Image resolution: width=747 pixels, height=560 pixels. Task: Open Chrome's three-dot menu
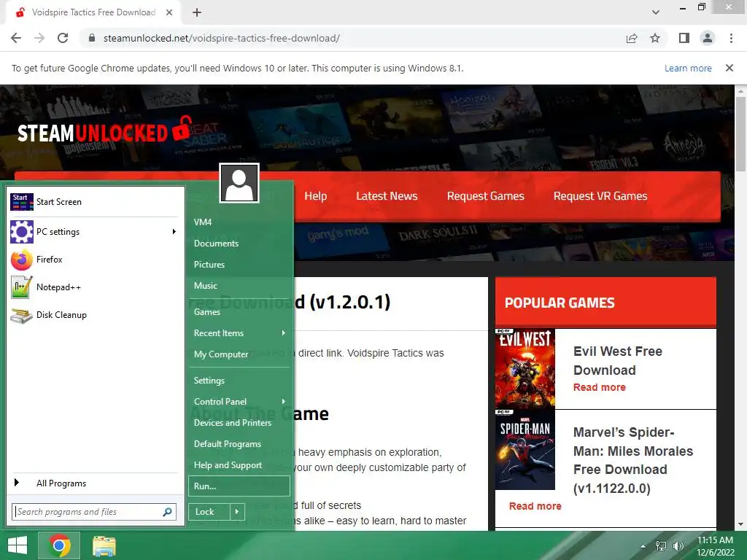(x=731, y=38)
